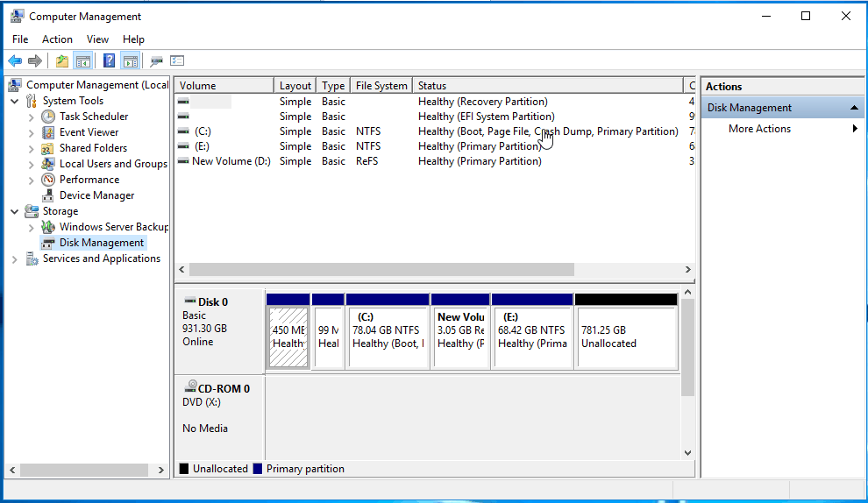Select the (C:) 78.04 GB NTFS partition block
This screenshot has height=503, width=868.
click(388, 331)
